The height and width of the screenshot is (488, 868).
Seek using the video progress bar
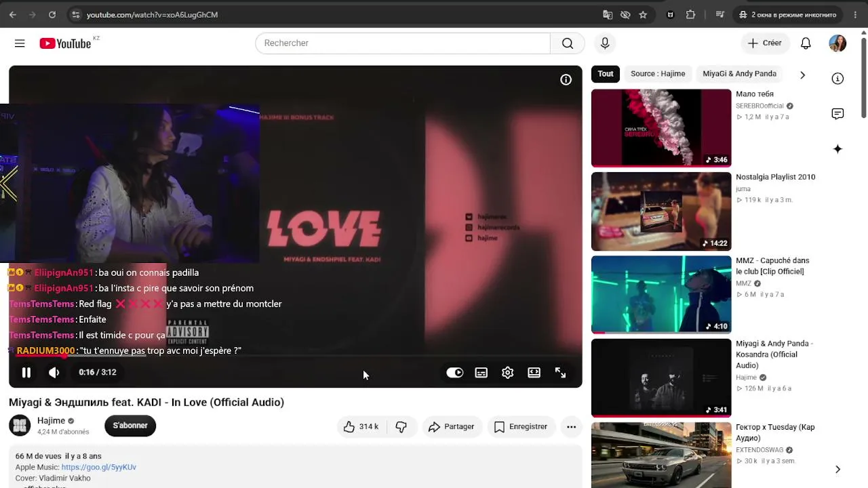tap(295, 355)
